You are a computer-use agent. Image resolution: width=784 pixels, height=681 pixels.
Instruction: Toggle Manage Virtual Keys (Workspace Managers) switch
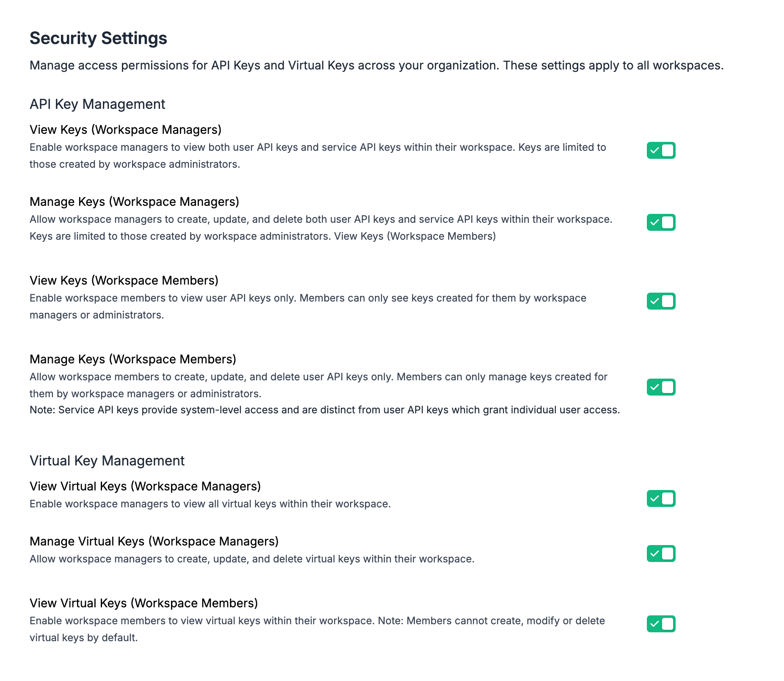[661, 554]
